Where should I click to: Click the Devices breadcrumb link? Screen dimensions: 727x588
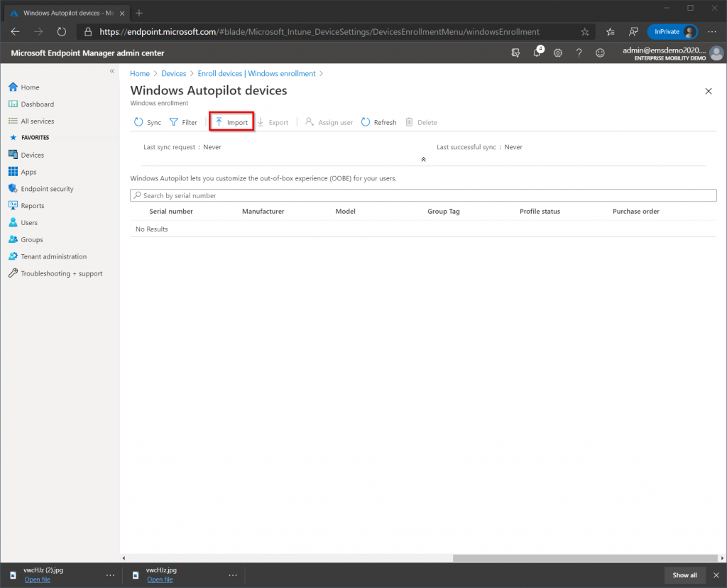173,74
